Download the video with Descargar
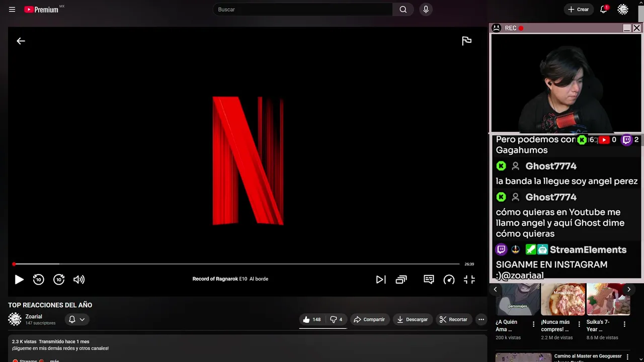This screenshot has height=362, width=644. (x=412, y=319)
